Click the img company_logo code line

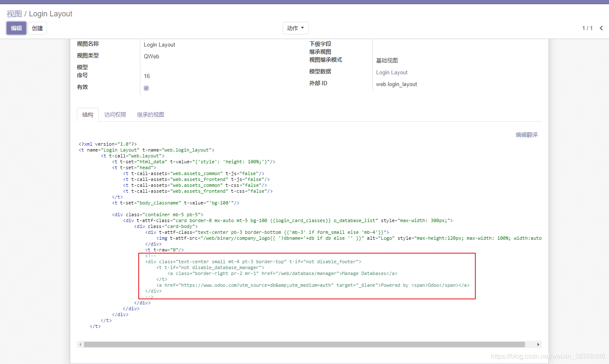pos(349,238)
